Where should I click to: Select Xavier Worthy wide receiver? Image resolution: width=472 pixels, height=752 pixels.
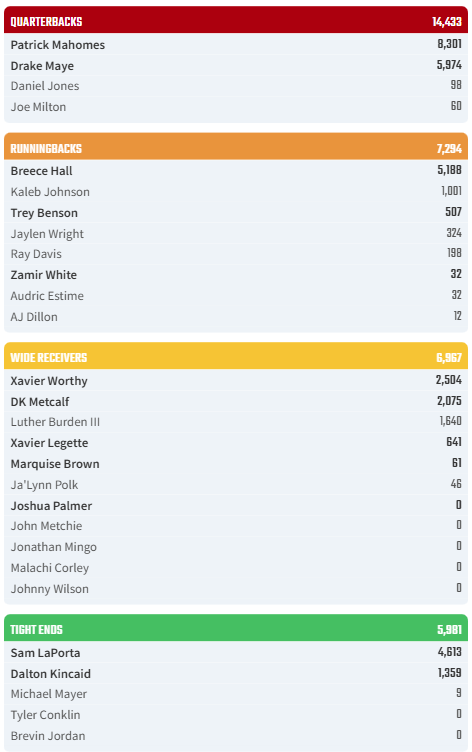[x=49, y=381]
